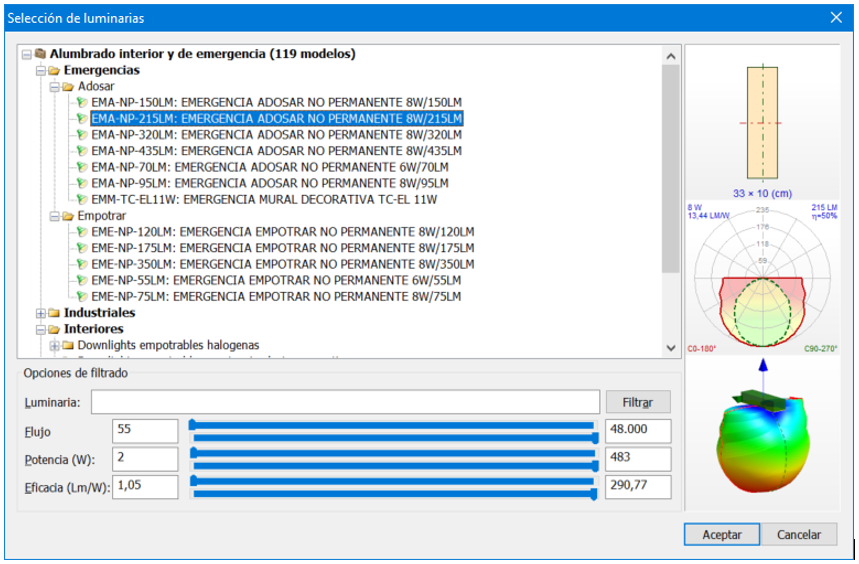Click the luminaire icon beside EMA-NP-150LM
The width and height of the screenshot is (859, 564).
click(83, 102)
